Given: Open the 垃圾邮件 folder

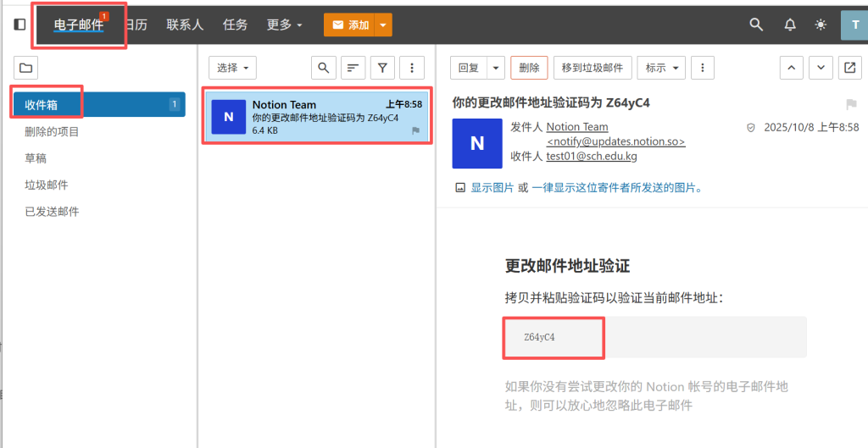Looking at the screenshot, I should pos(46,185).
